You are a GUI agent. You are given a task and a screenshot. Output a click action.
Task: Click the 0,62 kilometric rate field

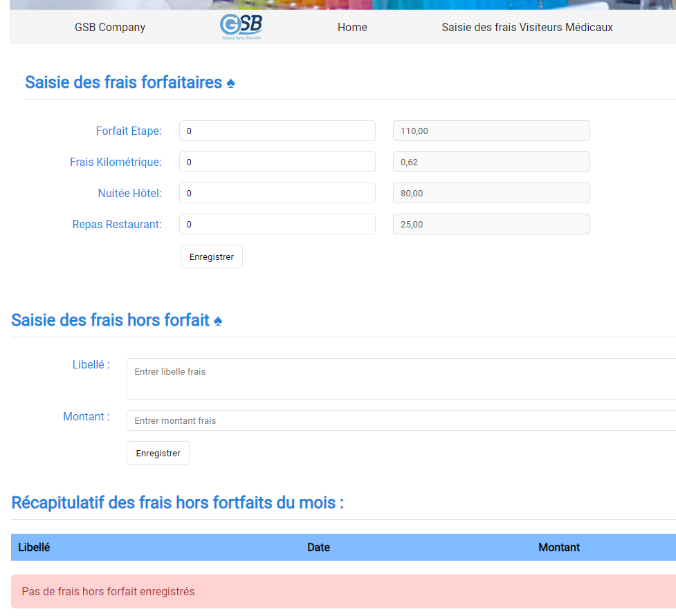pyautogui.click(x=491, y=162)
